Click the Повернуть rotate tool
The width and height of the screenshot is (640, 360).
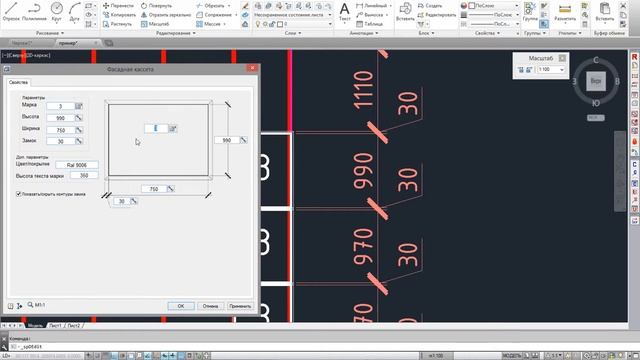[x=156, y=6]
